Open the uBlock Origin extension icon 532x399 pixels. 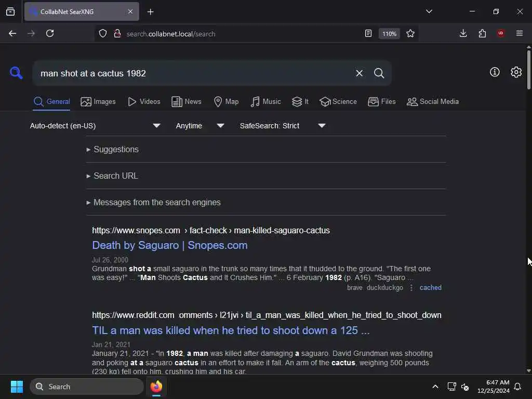[x=501, y=33]
